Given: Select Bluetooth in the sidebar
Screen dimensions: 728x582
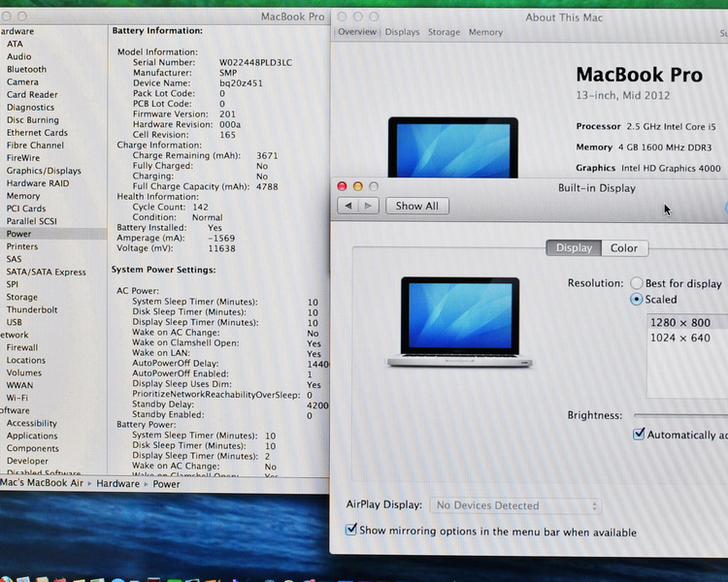Looking at the screenshot, I should click(26, 69).
